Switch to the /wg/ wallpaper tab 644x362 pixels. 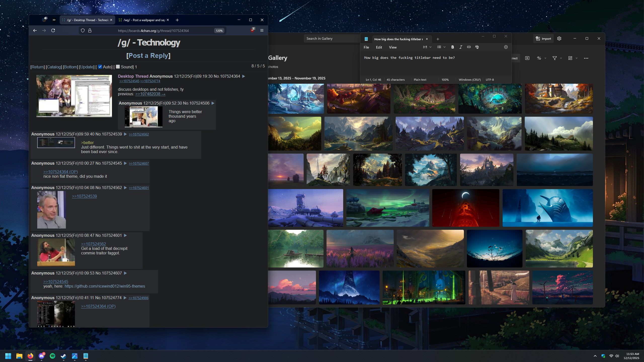pos(142,20)
